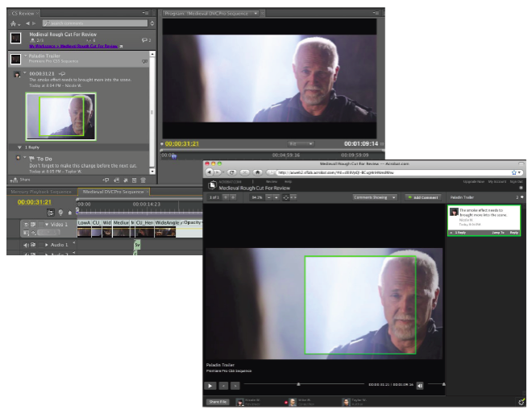532x418 pixels.
Task: Collapse the To Do reply
Action: (x=25, y=158)
